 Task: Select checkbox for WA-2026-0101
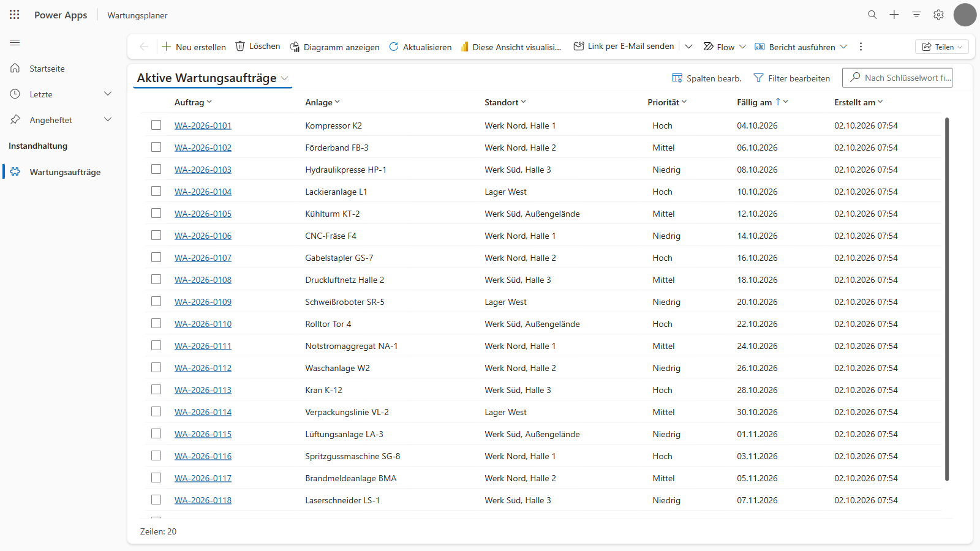pos(156,125)
